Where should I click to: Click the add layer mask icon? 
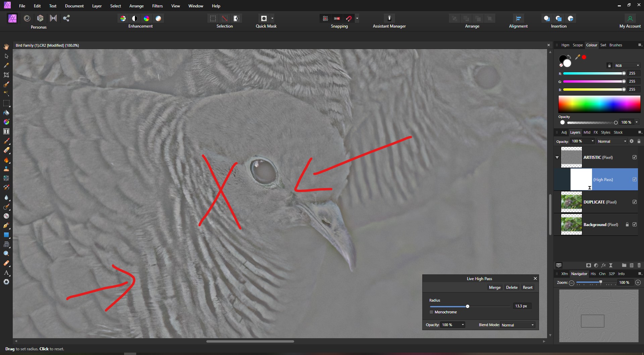click(x=589, y=265)
